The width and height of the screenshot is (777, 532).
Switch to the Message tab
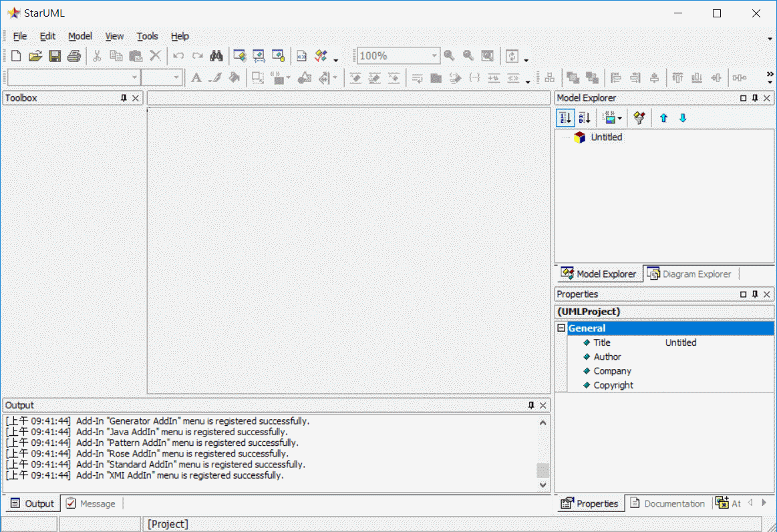[x=91, y=503]
